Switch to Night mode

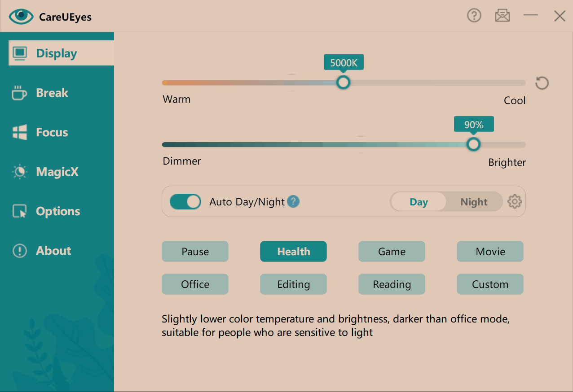[474, 202]
